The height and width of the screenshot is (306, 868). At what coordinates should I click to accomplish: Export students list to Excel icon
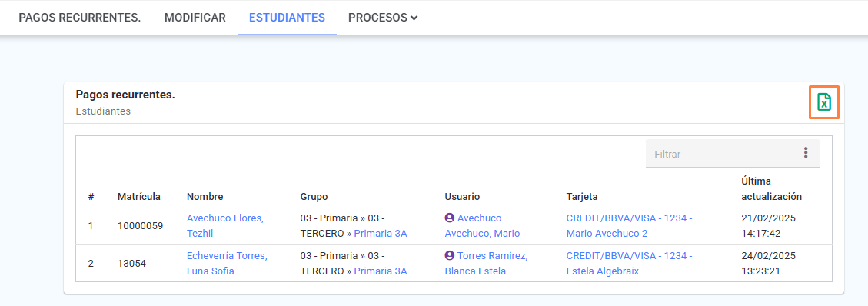824,101
